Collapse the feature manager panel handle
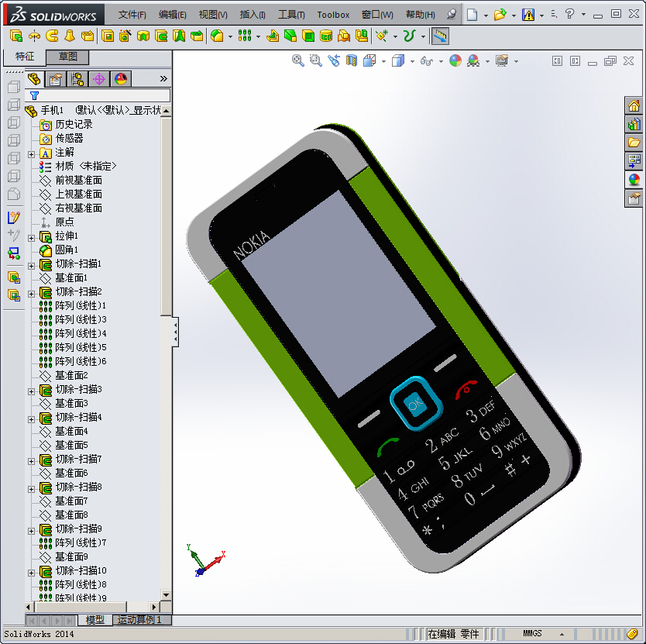This screenshot has width=646, height=644. tap(176, 332)
